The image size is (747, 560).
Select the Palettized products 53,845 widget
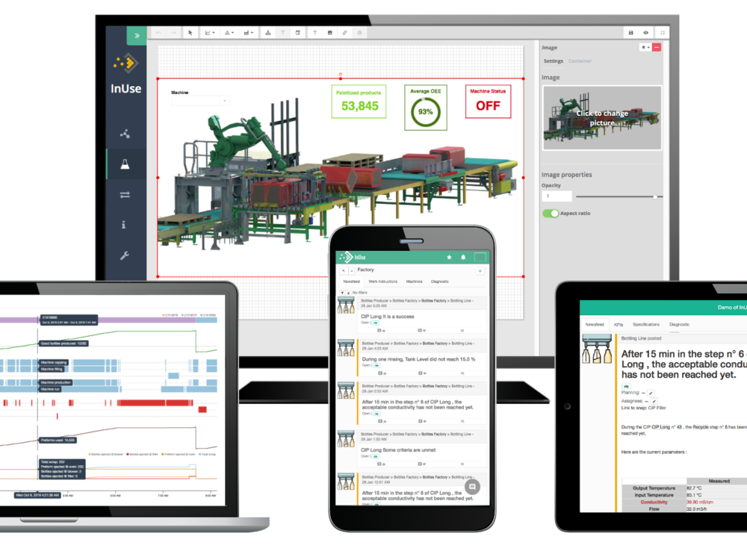tap(359, 102)
